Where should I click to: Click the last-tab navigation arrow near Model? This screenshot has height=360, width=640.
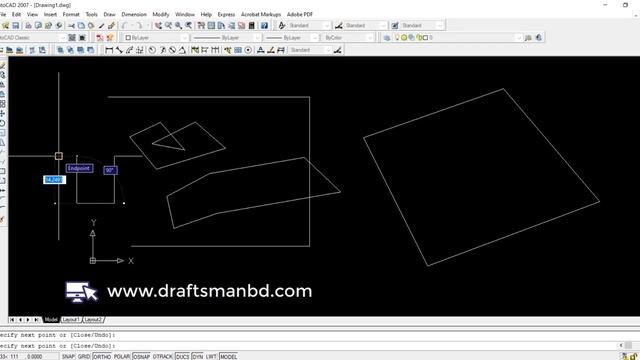(x=36, y=320)
